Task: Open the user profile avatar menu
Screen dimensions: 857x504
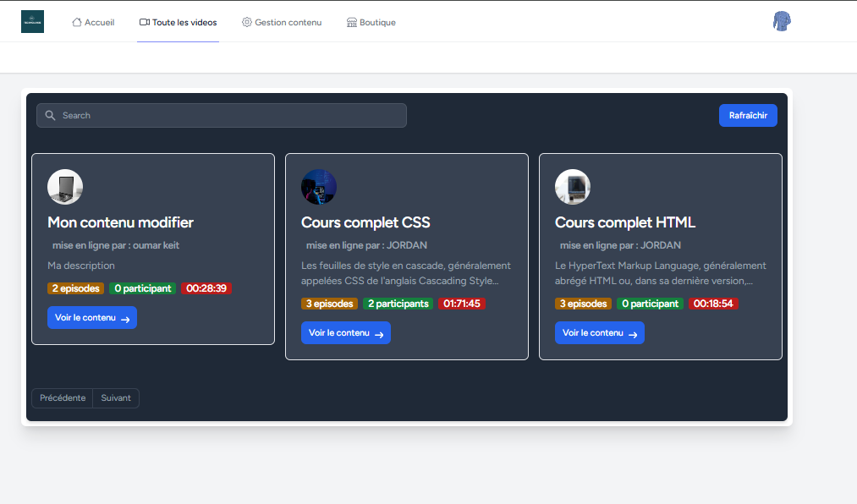Action: 782,22
